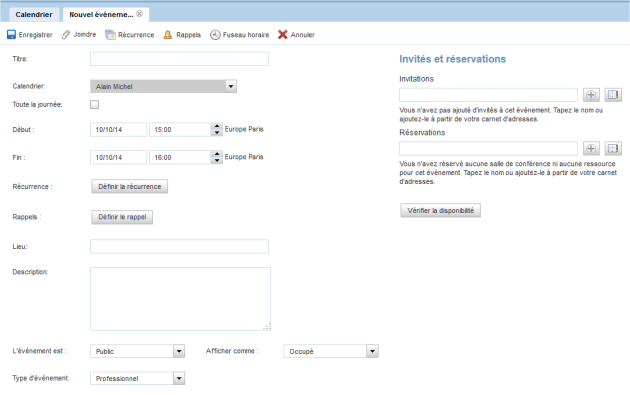Close the Nouvel événement tab
This screenshot has height=395, width=630.
[139, 14]
